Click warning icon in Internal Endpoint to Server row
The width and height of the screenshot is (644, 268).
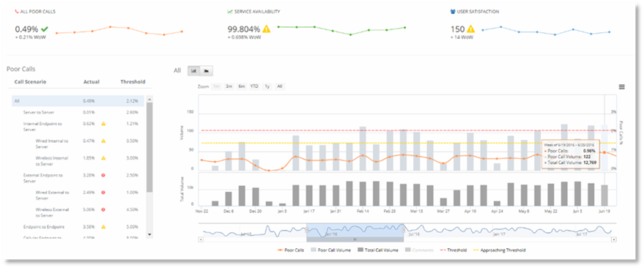pyautogui.click(x=103, y=124)
